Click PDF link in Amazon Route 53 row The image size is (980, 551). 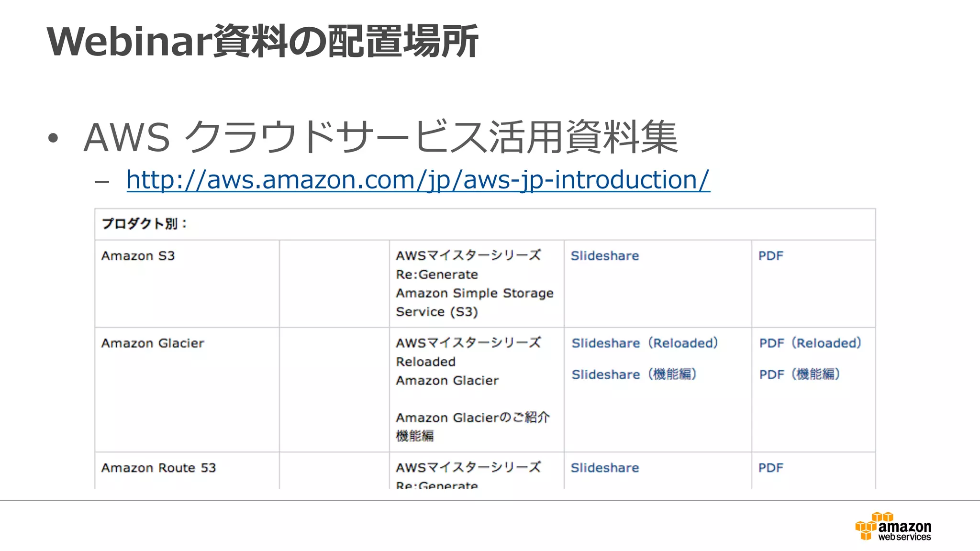[770, 468]
